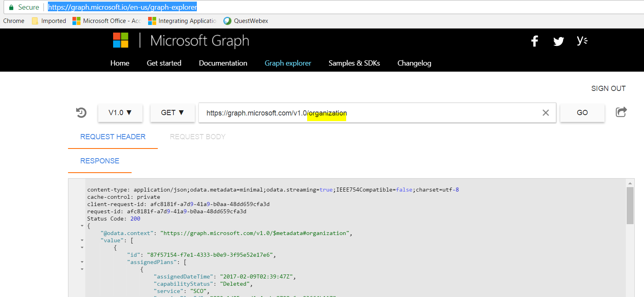Click the content-type header line
644x297 pixels.
[273, 190]
